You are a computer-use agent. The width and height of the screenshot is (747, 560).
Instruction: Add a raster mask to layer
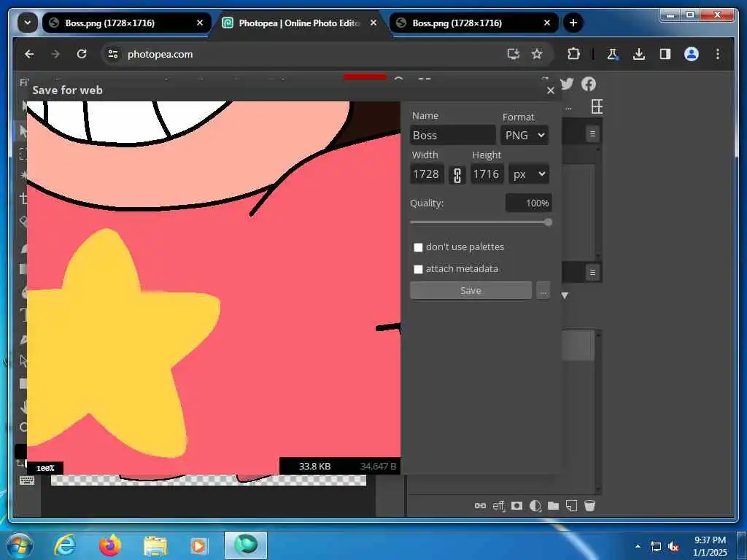click(516, 506)
